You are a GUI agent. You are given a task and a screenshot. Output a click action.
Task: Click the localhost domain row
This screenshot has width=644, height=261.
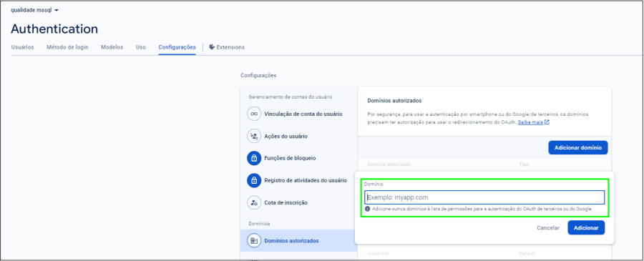click(484, 254)
